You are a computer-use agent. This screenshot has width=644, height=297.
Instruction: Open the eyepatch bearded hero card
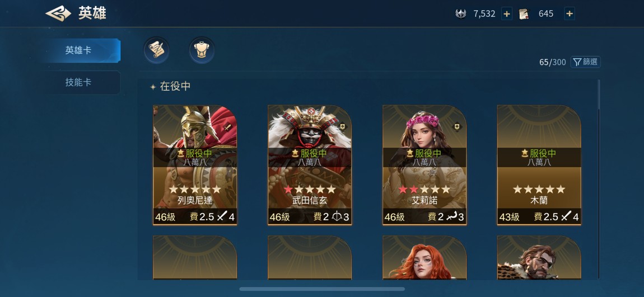539,258
